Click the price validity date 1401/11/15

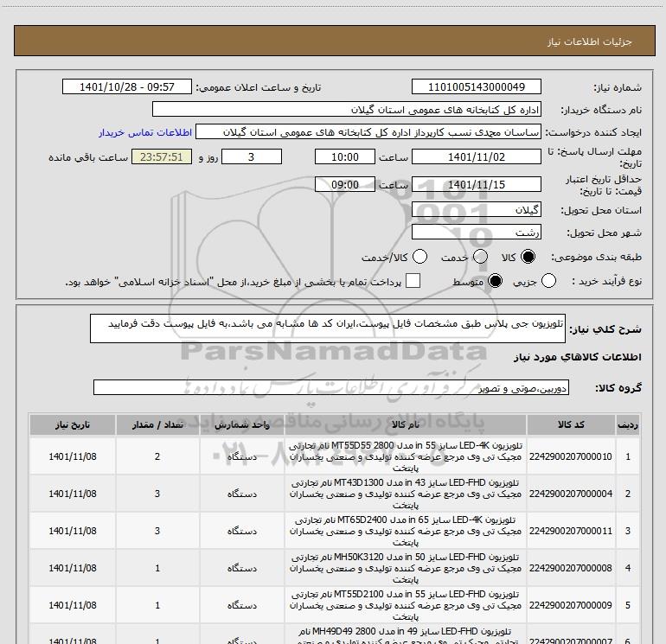476,184
